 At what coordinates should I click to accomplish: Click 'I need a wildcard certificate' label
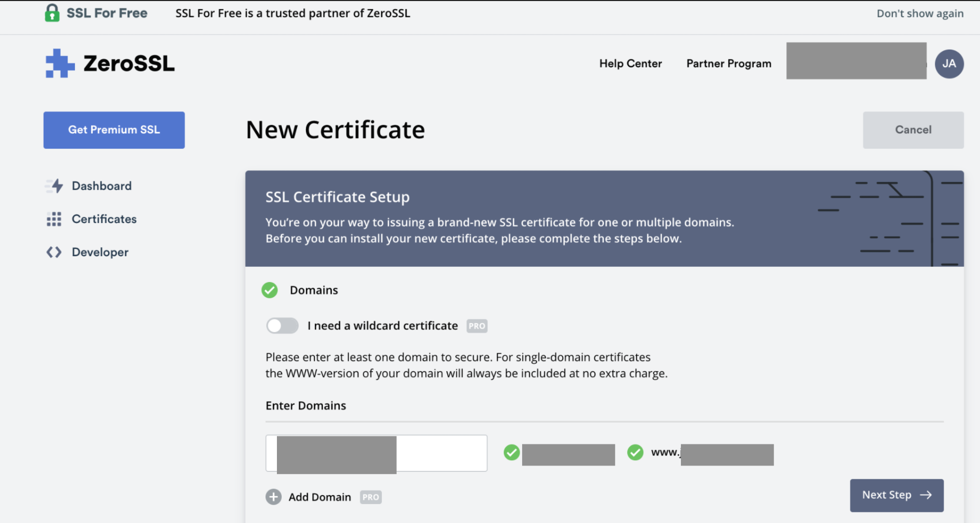tap(382, 326)
